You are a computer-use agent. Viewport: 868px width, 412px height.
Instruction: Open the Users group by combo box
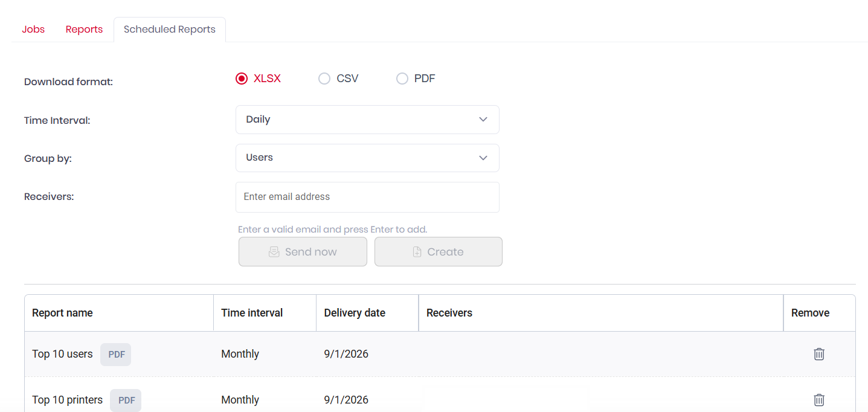click(x=367, y=158)
